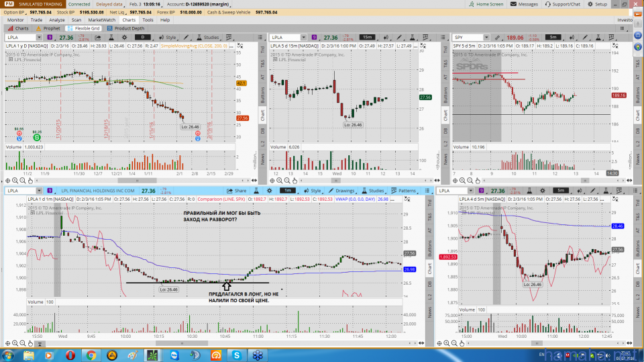
Task: Open Patterns menu in 1m chart
Action: (403, 191)
